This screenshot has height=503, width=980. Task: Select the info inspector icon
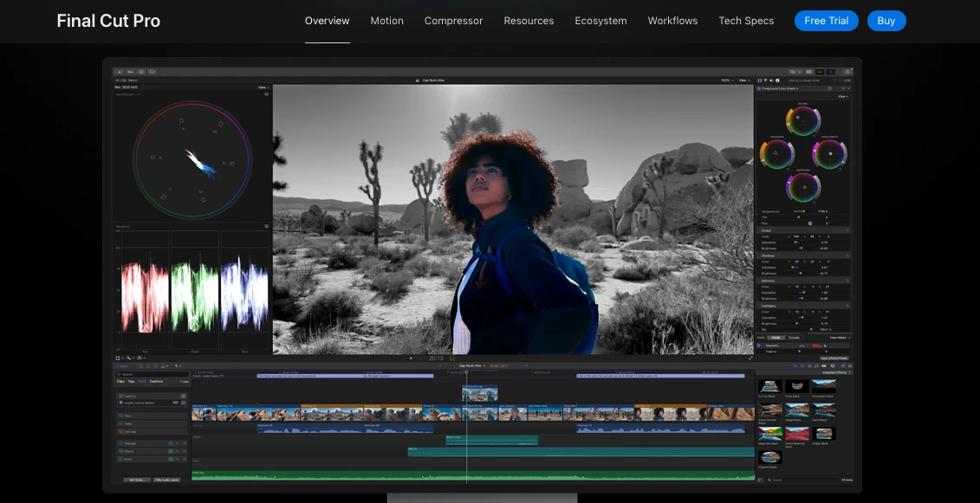(x=777, y=80)
